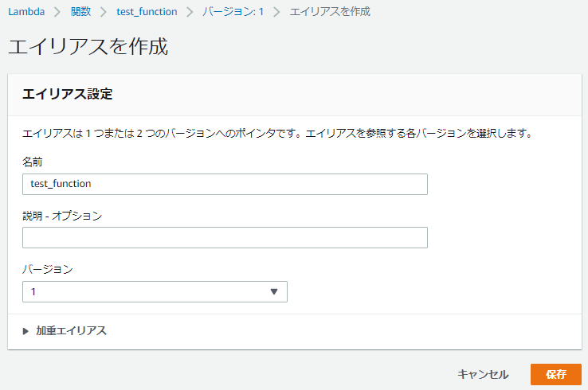
Task: Click the 名前 field label
Action: (32, 162)
